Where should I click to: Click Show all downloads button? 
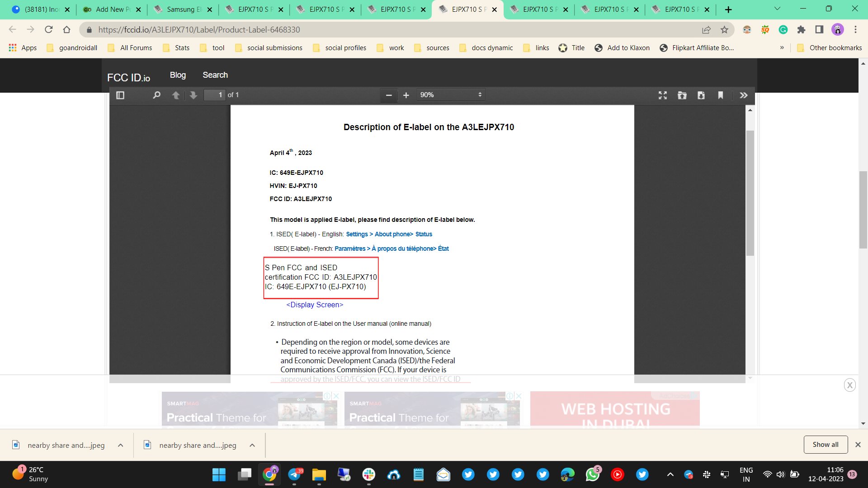tap(826, 445)
